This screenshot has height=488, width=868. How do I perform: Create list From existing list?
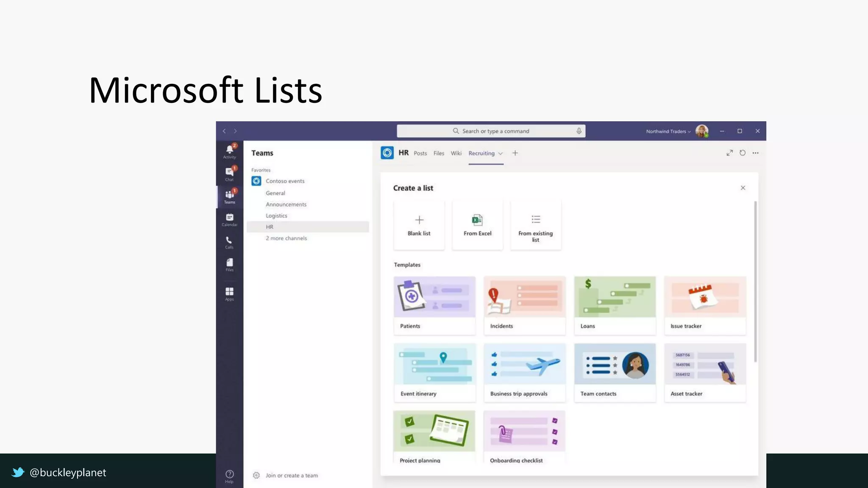(x=536, y=225)
